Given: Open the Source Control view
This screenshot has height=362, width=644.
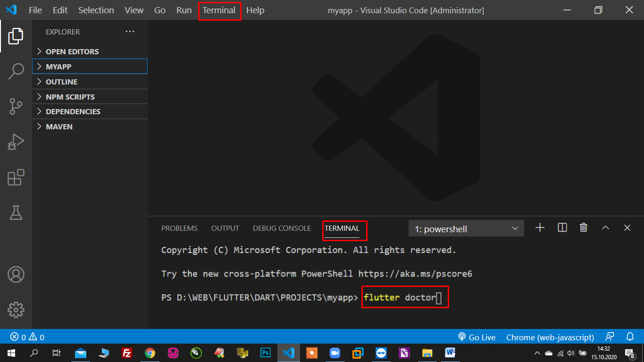Looking at the screenshot, I should coord(16,107).
